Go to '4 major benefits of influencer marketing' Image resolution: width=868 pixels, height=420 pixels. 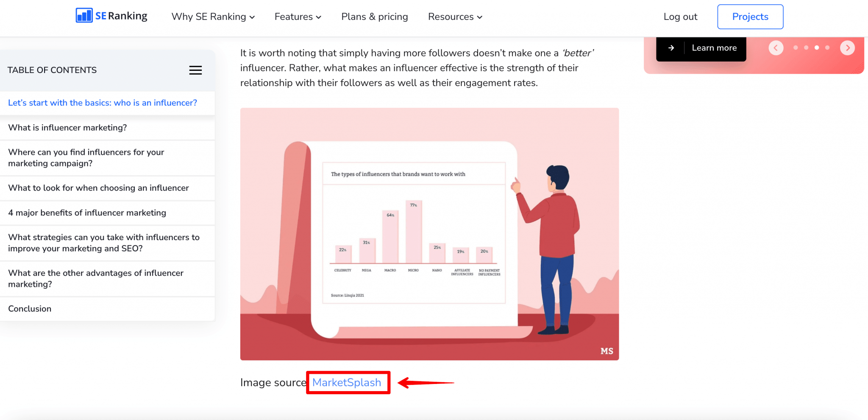pyautogui.click(x=87, y=213)
